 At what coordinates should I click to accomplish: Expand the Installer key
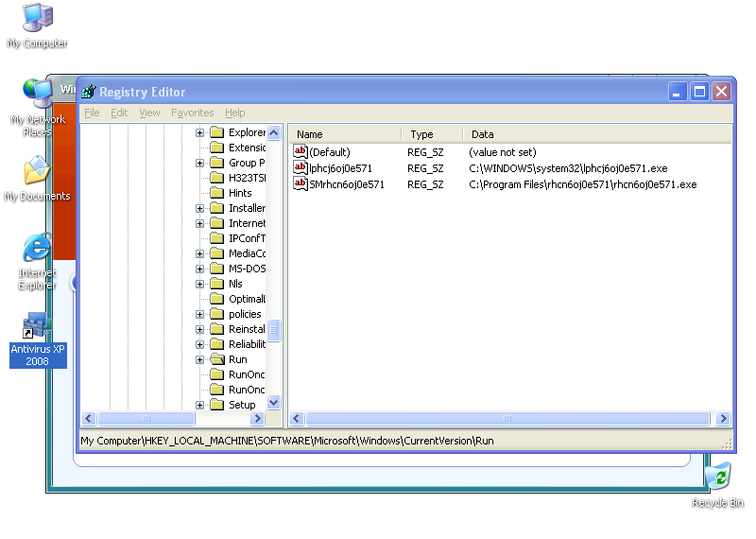point(199,208)
